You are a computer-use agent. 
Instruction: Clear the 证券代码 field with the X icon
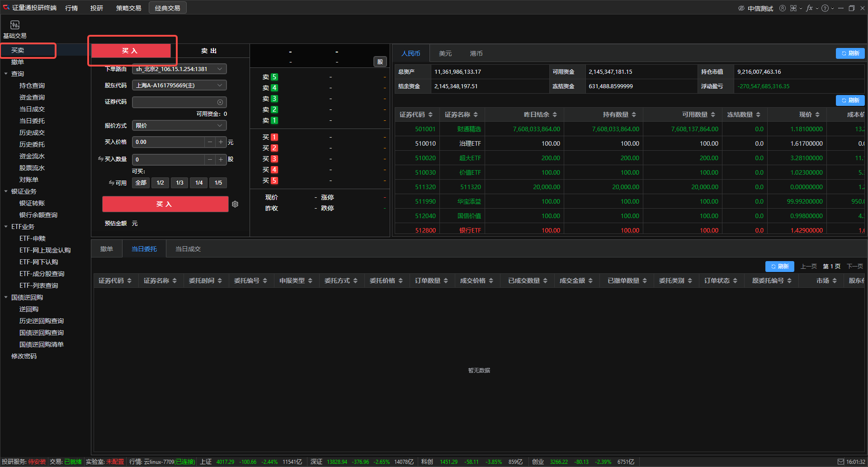coord(220,102)
